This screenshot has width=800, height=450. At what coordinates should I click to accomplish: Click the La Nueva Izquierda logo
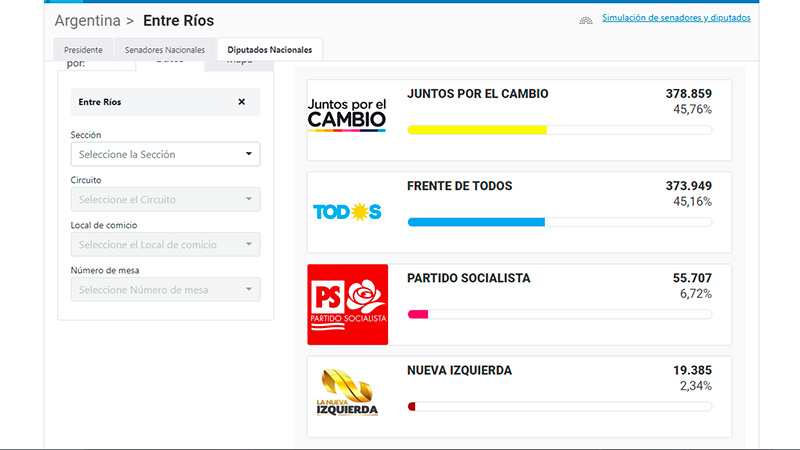(347, 392)
